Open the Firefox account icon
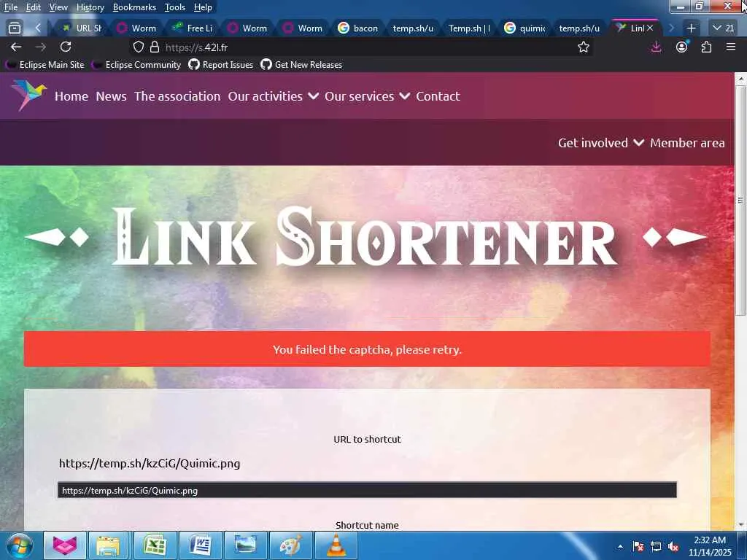The width and height of the screenshot is (747, 560). pyautogui.click(x=682, y=47)
